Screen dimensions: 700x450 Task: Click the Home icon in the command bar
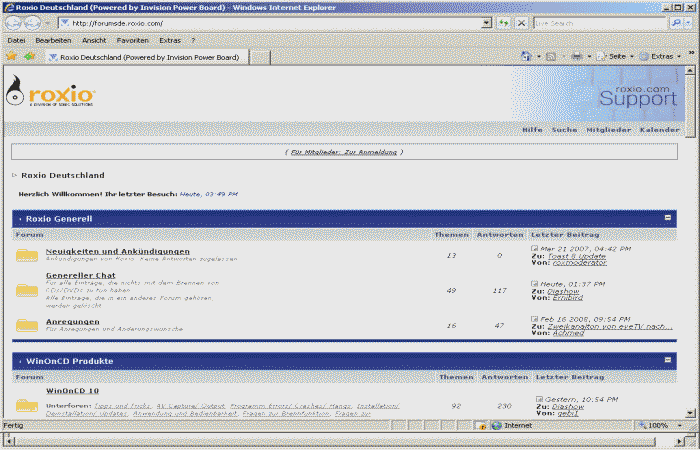point(527,57)
